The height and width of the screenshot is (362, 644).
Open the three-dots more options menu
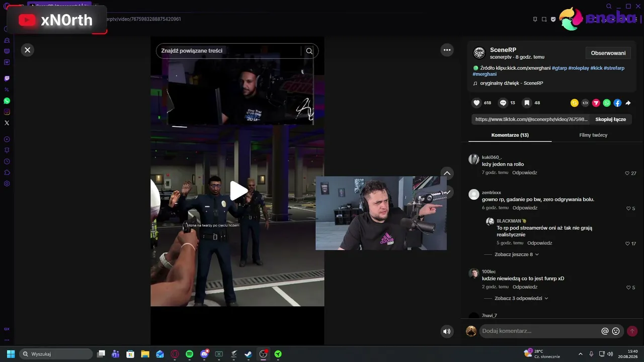[x=447, y=50]
